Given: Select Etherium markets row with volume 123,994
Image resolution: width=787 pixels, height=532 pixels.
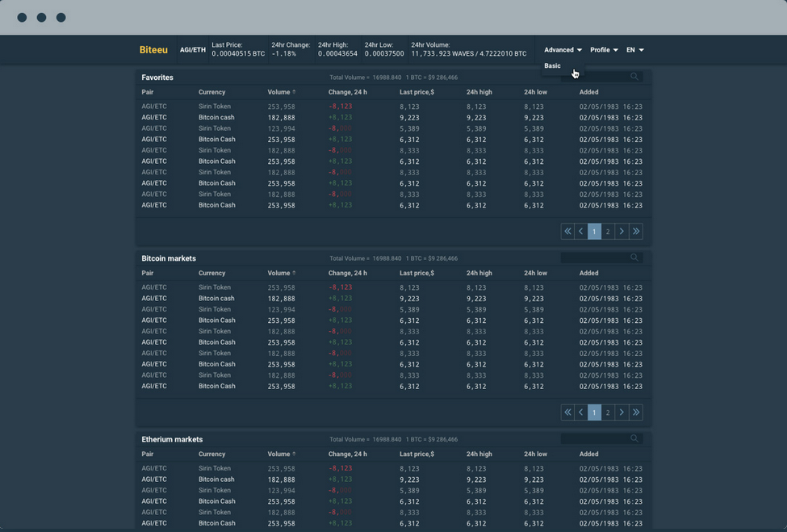Looking at the screenshot, I should pos(392,490).
